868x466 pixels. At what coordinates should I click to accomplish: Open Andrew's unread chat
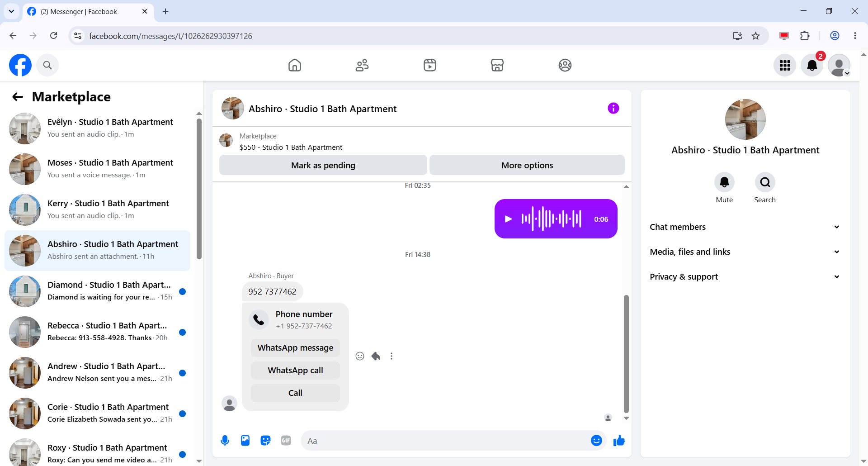point(97,373)
